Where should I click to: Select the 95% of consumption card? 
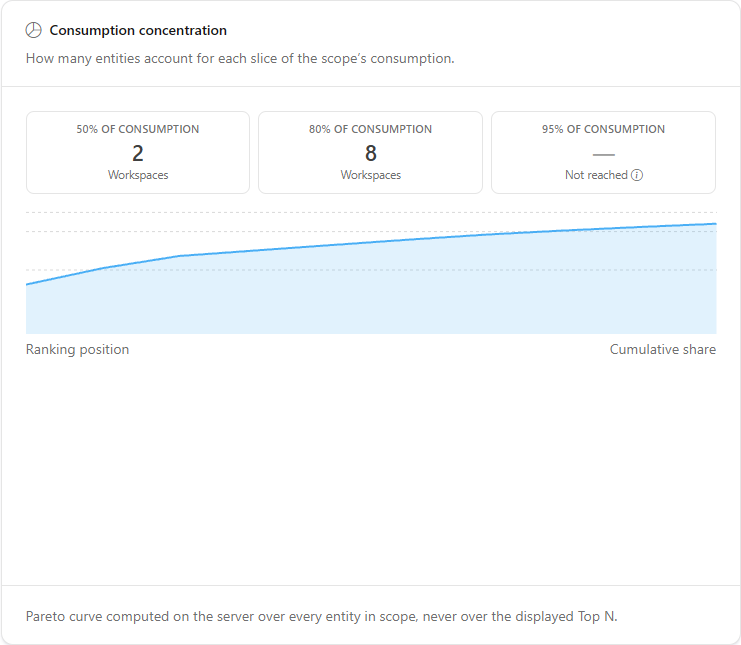(603, 153)
